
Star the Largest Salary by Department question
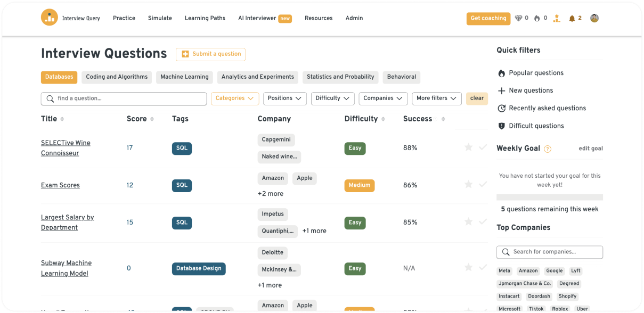468,222
